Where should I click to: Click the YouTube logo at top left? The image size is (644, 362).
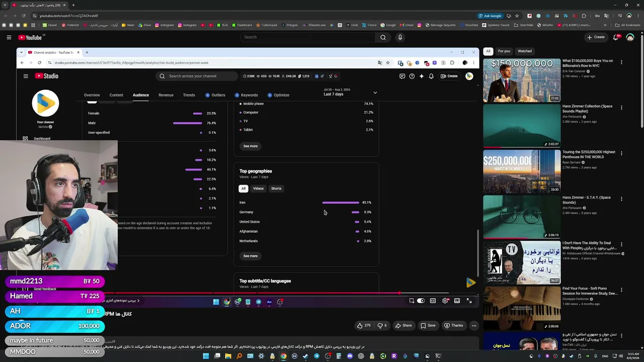30,37
